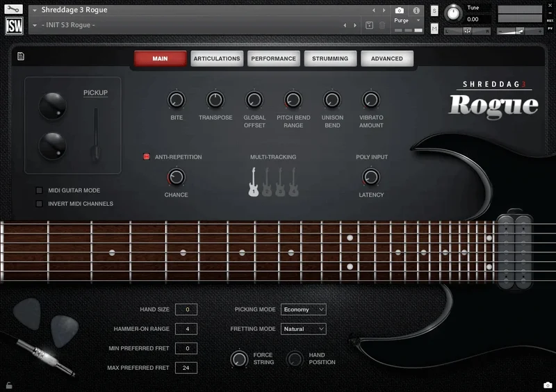Expand the INIT S3 Rogue snapshot menu

[35, 25]
